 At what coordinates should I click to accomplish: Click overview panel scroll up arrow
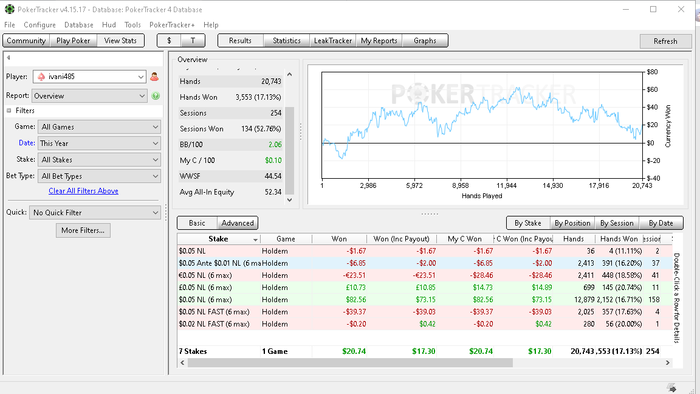coord(289,75)
